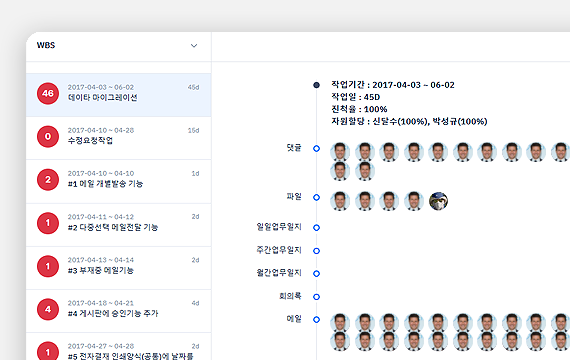This screenshot has height=360, width=570.
Task: Open #2 다중선택 메일전달 기능 item
Action: (x=119, y=225)
